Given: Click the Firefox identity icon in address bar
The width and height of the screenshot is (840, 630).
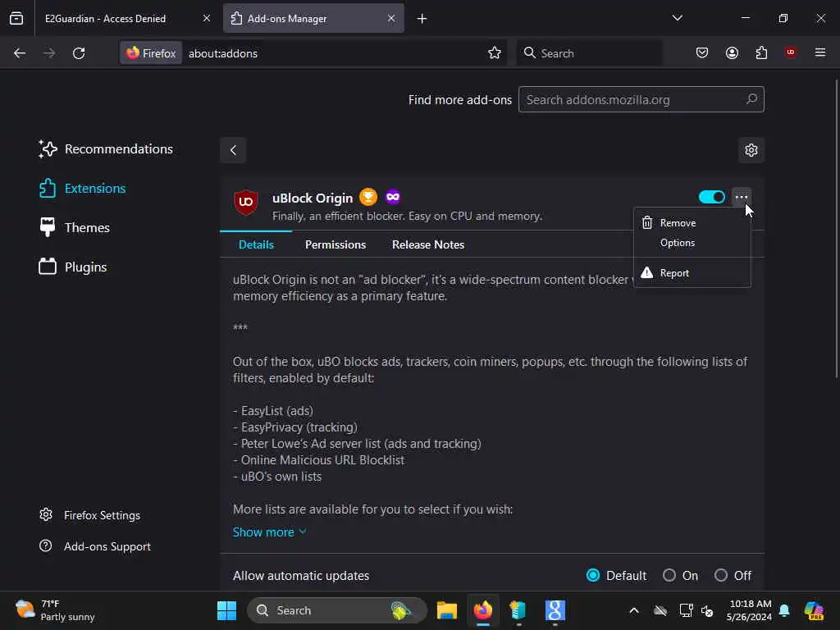Looking at the screenshot, I should click(151, 53).
